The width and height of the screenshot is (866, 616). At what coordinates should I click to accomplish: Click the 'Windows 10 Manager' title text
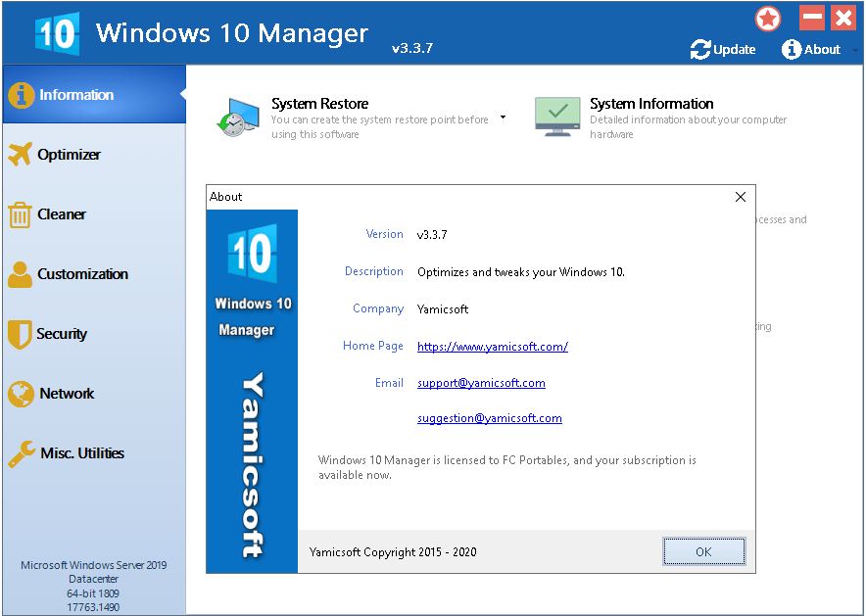pyautogui.click(x=232, y=33)
